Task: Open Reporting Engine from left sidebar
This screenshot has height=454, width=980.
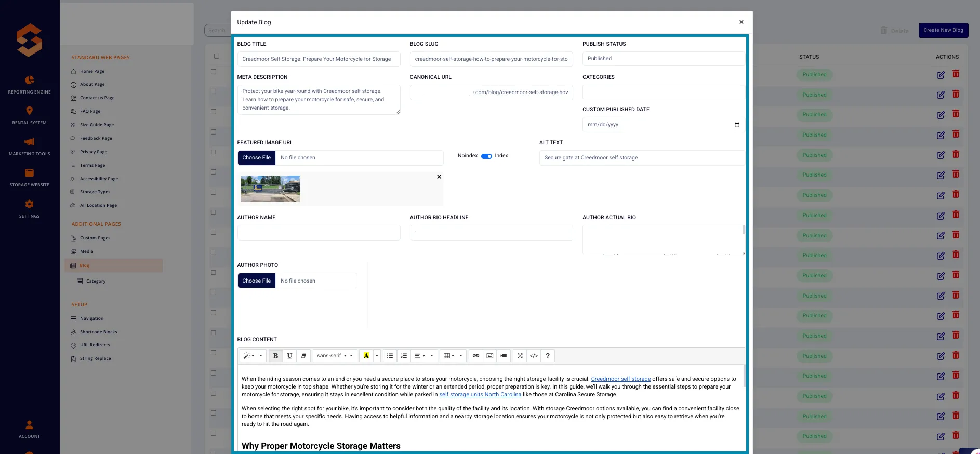Action: click(x=30, y=85)
